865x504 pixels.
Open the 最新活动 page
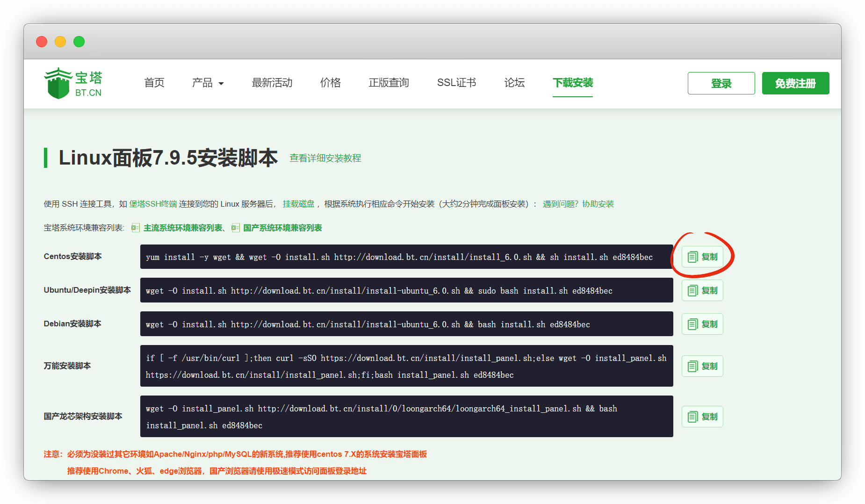point(272,83)
